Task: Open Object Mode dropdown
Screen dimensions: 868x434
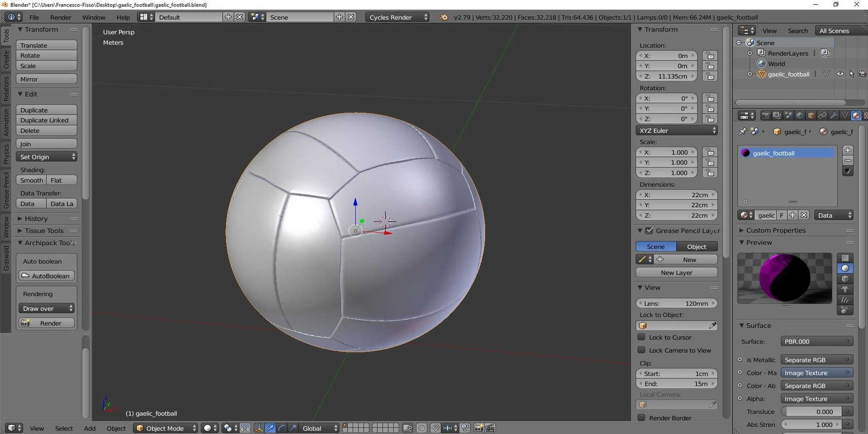Action: point(166,428)
